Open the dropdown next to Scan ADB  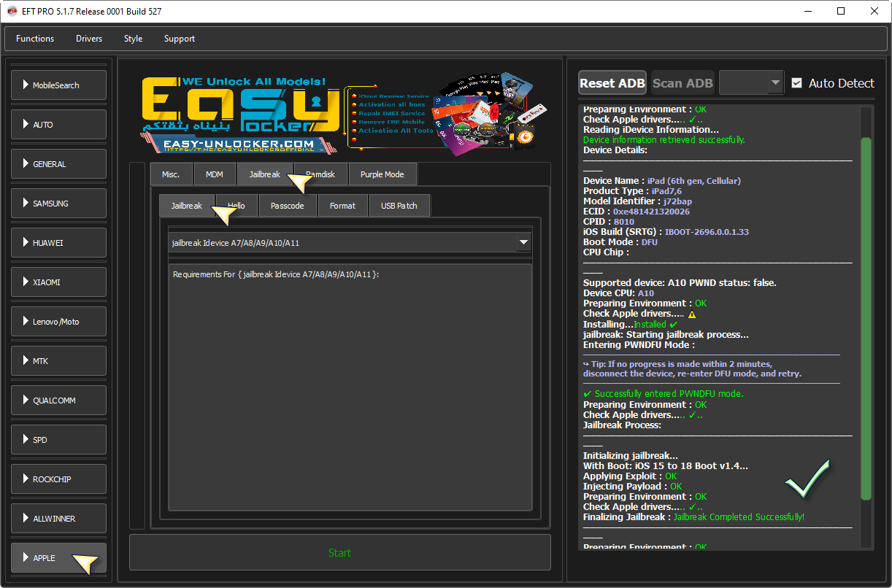751,83
